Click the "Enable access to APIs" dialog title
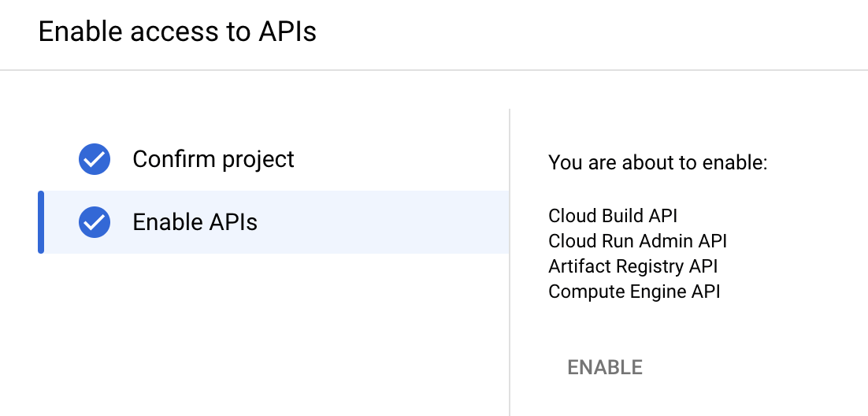This screenshot has height=416, width=868. click(177, 31)
